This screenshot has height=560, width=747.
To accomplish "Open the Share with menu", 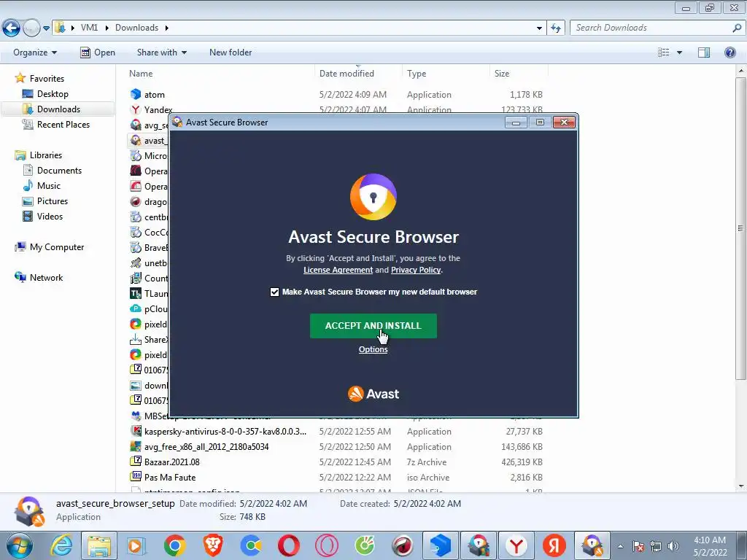I will coord(161,52).
